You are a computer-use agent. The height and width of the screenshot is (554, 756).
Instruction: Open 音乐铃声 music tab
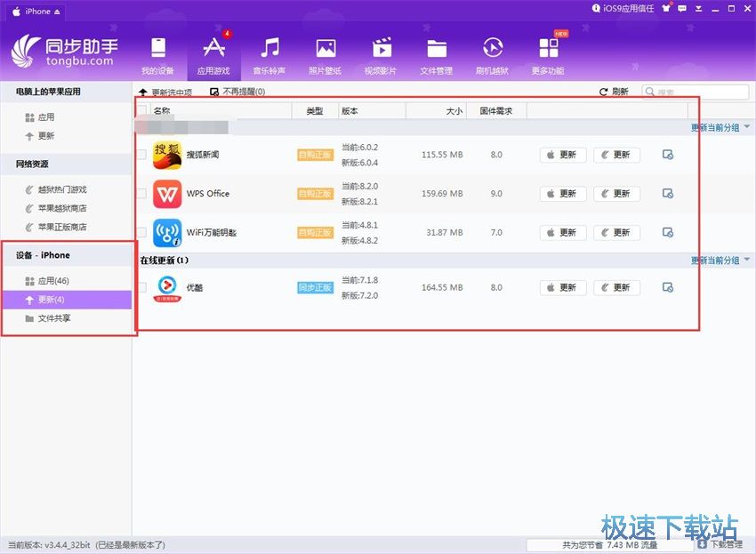coord(269,56)
